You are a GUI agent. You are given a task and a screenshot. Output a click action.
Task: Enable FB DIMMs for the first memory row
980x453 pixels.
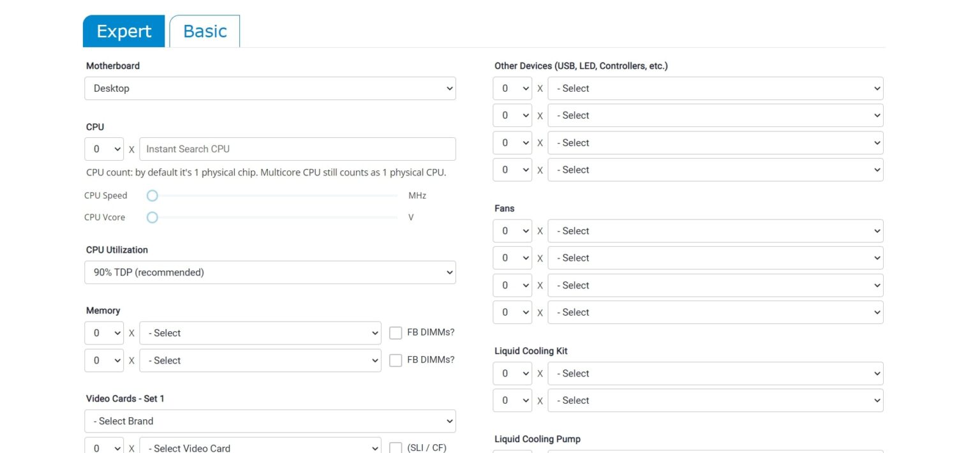396,332
